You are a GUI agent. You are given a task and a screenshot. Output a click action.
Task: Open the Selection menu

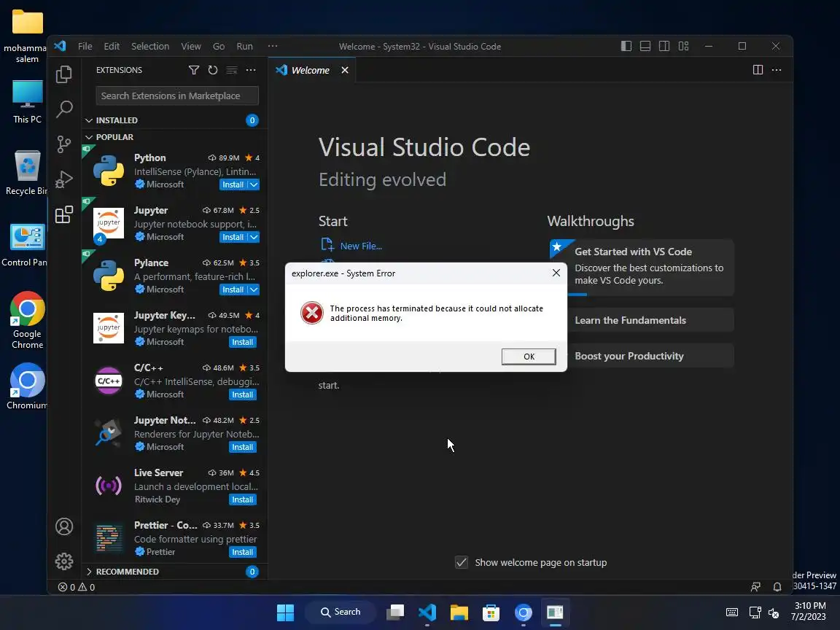(150, 46)
